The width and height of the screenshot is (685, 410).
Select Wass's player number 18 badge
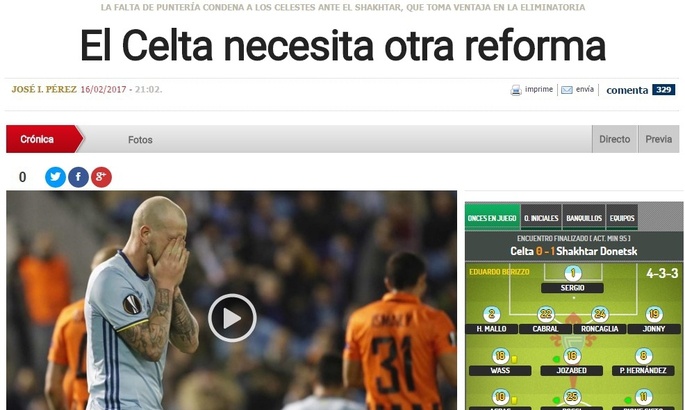tap(500, 356)
